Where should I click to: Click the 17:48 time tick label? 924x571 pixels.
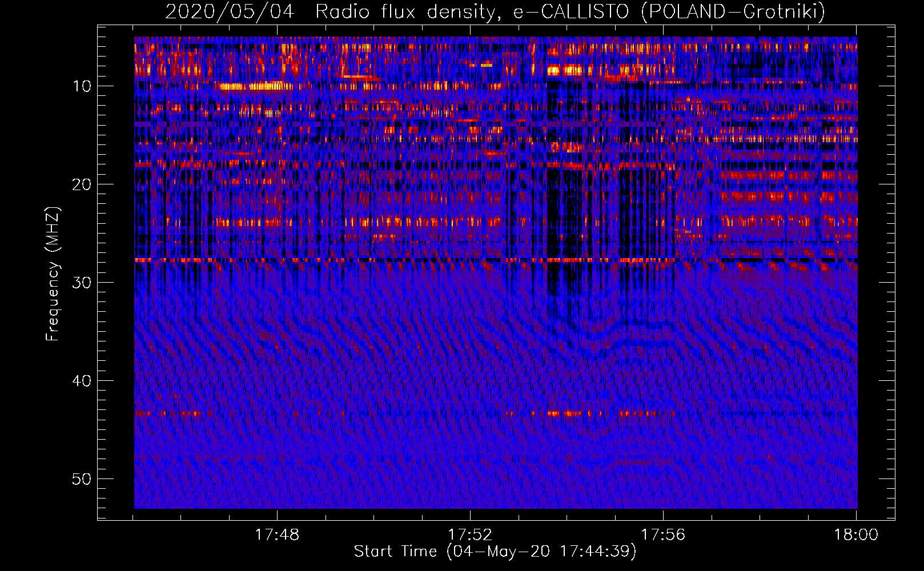(277, 535)
